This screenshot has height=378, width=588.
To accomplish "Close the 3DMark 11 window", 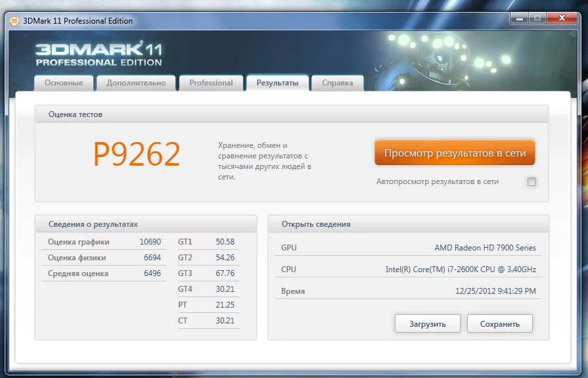I will pos(561,18).
